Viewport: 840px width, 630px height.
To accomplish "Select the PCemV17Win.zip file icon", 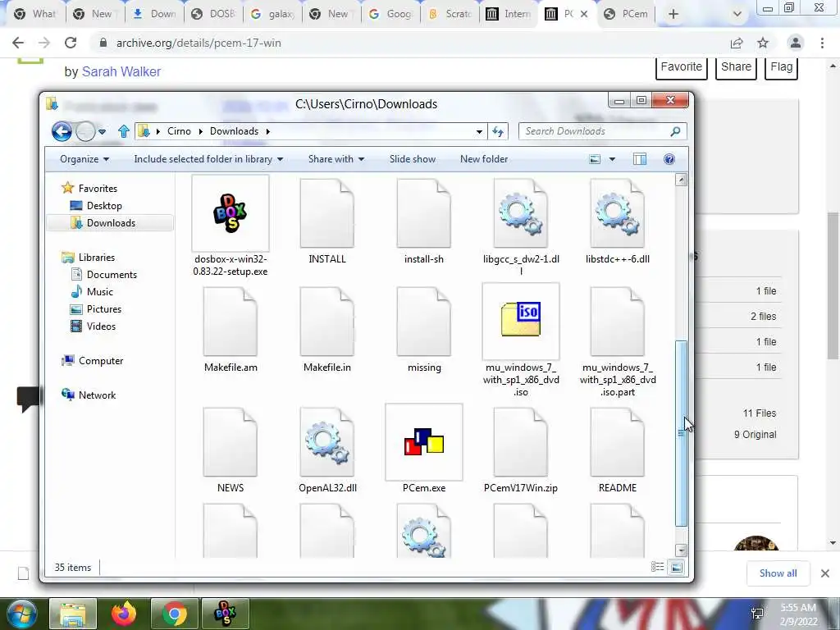I will pos(521,442).
